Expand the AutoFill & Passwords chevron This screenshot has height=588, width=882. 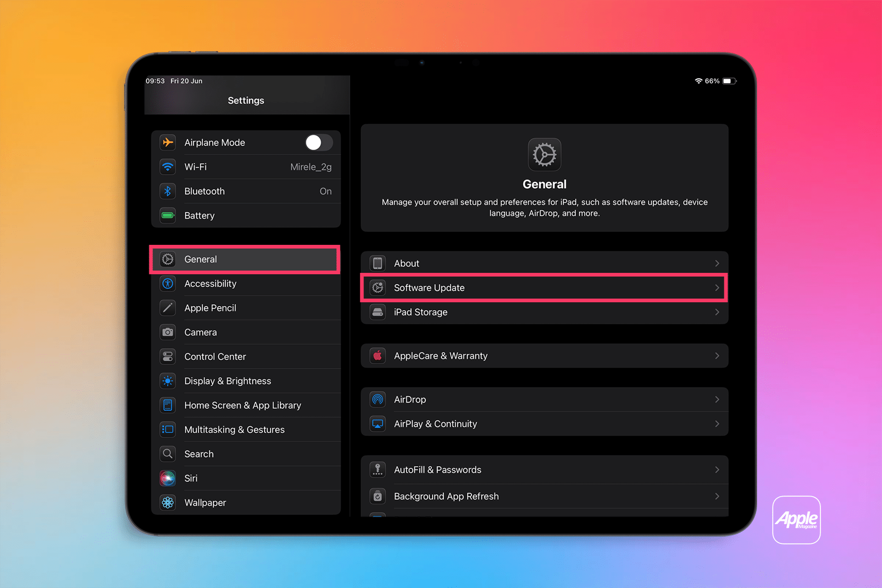pyautogui.click(x=717, y=469)
